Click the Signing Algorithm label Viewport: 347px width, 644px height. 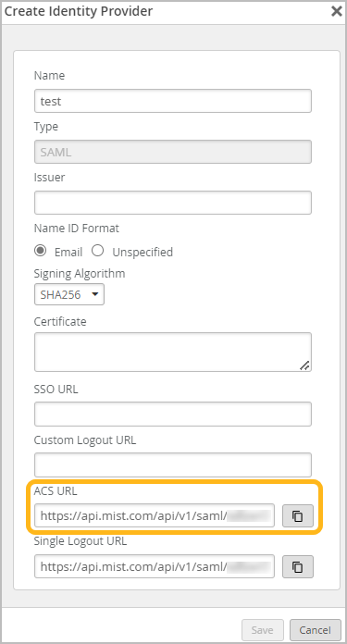click(80, 274)
